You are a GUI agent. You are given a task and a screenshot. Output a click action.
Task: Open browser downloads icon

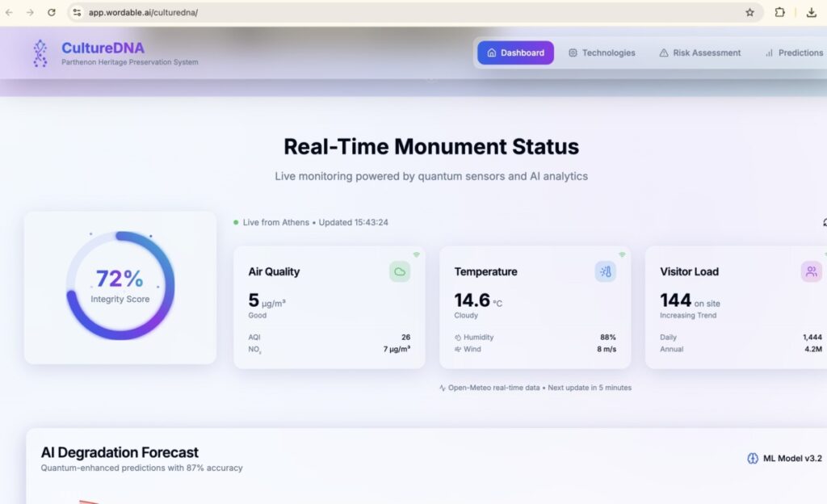(811, 12)
